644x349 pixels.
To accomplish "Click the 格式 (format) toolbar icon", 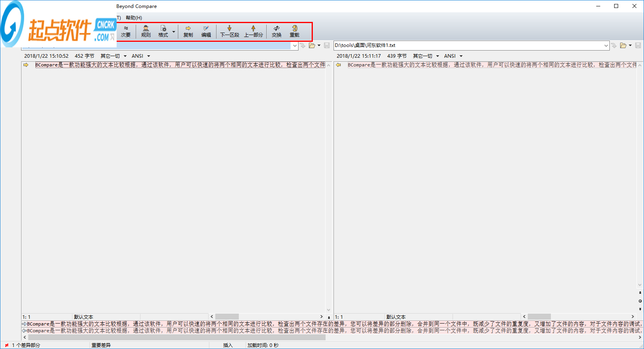I will pyautogui.click(x=163, y=31).
